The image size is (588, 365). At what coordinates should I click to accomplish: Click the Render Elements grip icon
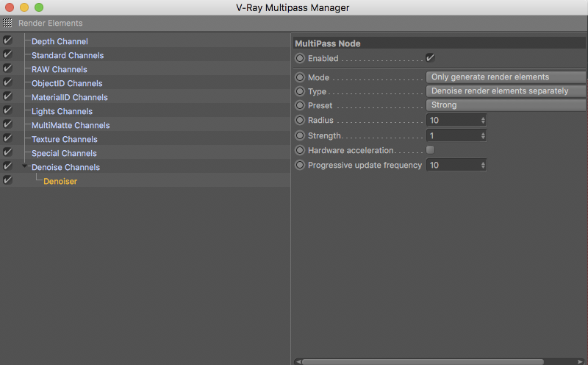7,23
